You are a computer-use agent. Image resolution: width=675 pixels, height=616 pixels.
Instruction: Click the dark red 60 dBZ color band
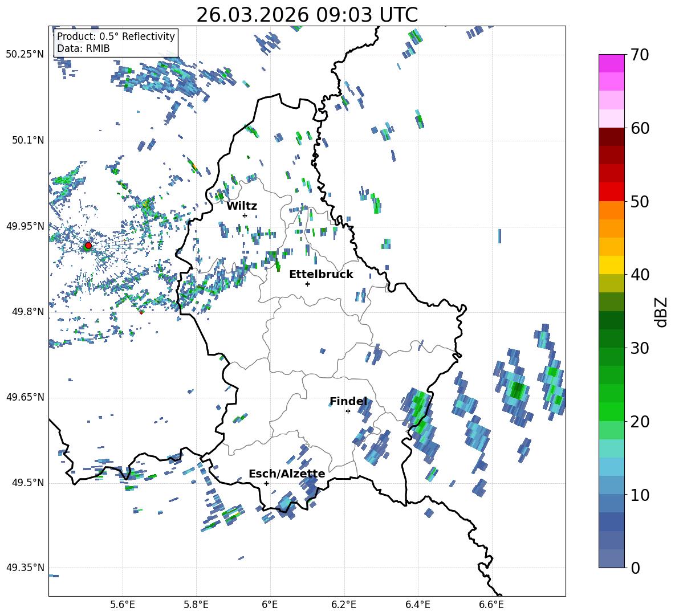coord(611,137)
